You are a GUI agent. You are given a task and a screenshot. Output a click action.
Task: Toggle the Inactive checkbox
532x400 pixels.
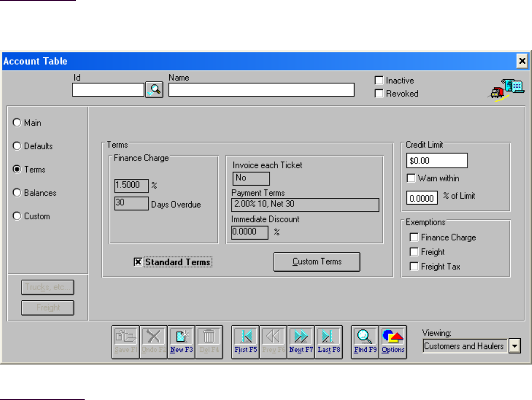[x=379, y=80]
